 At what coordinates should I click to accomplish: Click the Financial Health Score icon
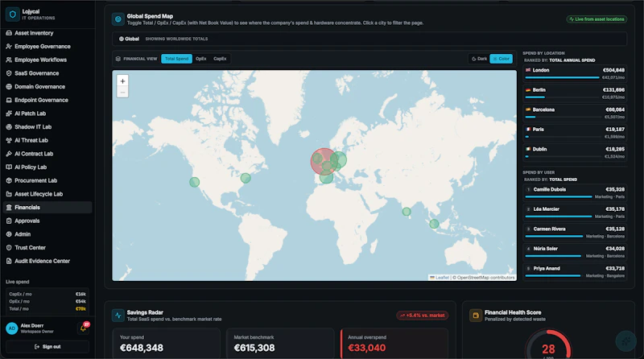click(476, 316)
